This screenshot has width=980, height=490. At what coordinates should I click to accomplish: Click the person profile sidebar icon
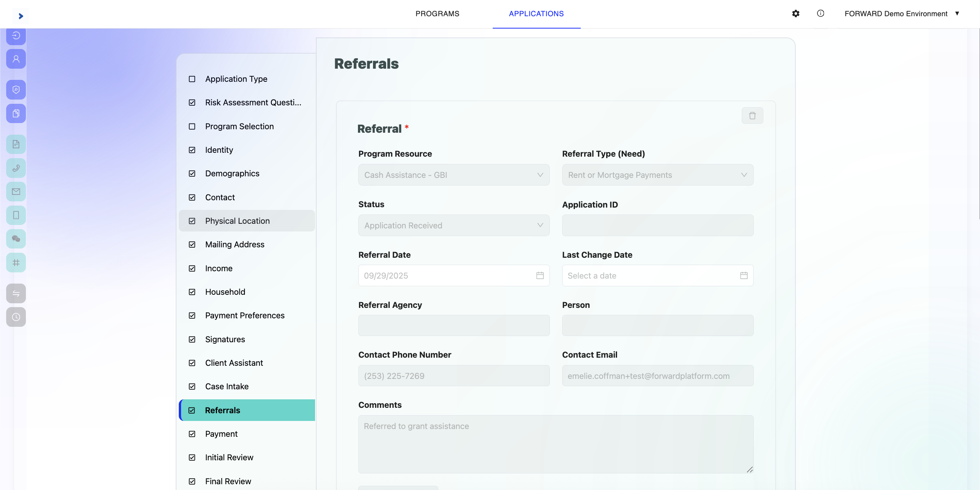pyautogui.click(x=16, y=59)
